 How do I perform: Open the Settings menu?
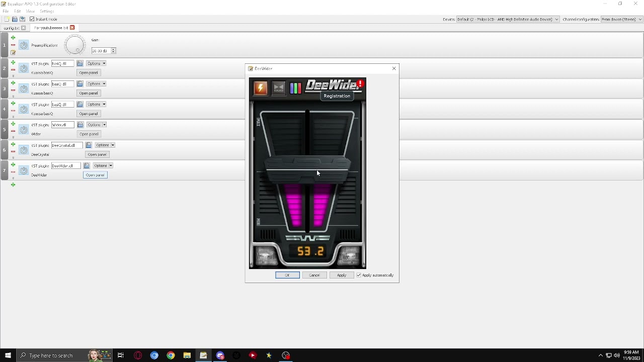47,11
